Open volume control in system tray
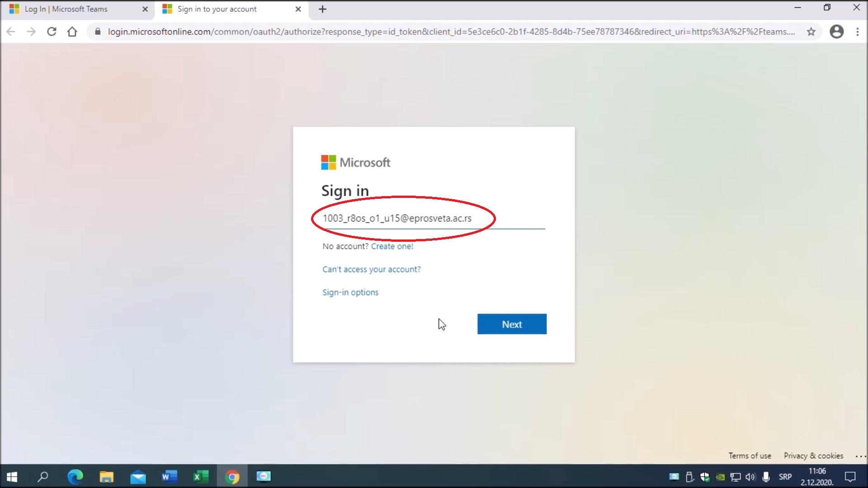868x488 pixels. [751, 477]
